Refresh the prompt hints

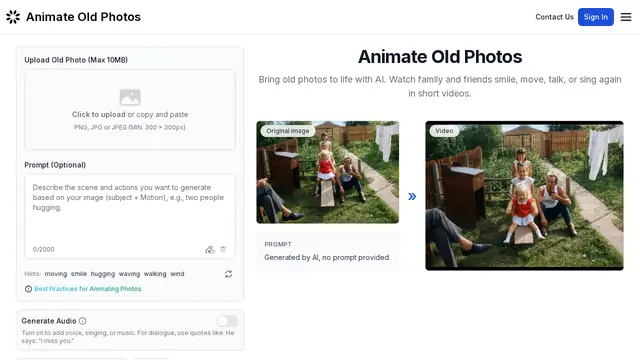tap(228, 274)
